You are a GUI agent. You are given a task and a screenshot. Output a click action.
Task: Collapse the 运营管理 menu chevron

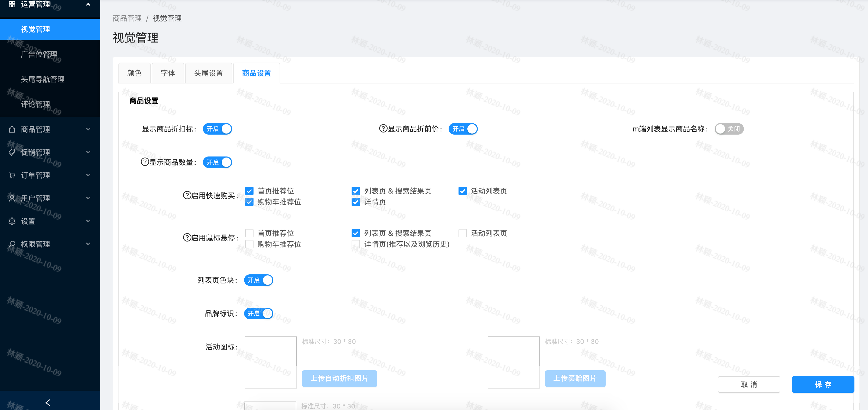click(x=88, y=4)
